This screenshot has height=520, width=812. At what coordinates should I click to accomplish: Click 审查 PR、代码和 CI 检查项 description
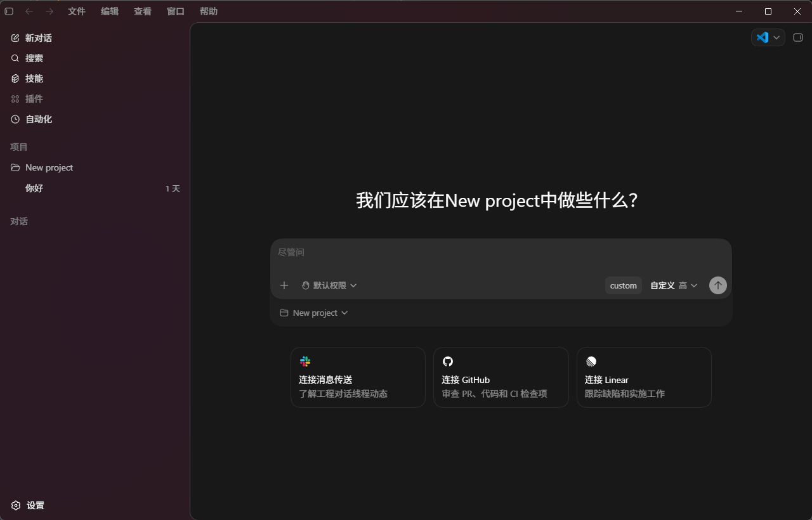[x=494, y=394]
